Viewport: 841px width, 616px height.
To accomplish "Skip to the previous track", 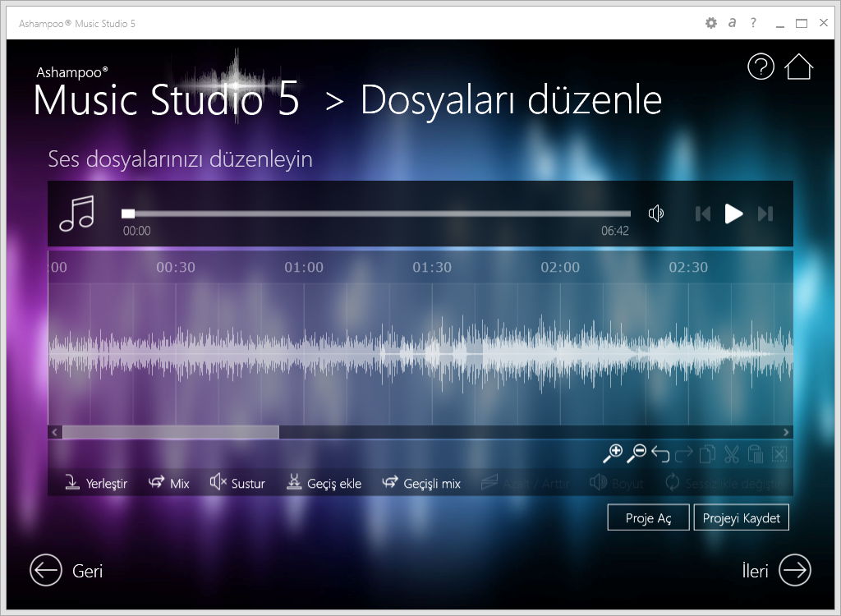I will [x=703, y=214].
